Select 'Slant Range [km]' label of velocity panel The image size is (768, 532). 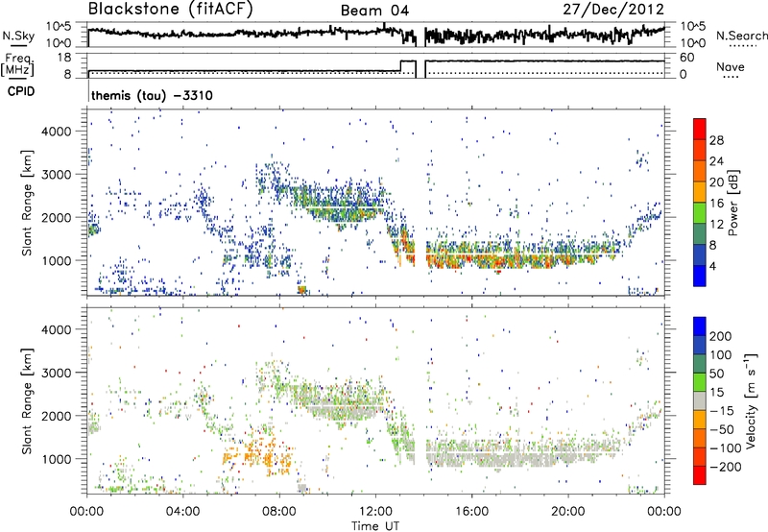click(27, 400)
